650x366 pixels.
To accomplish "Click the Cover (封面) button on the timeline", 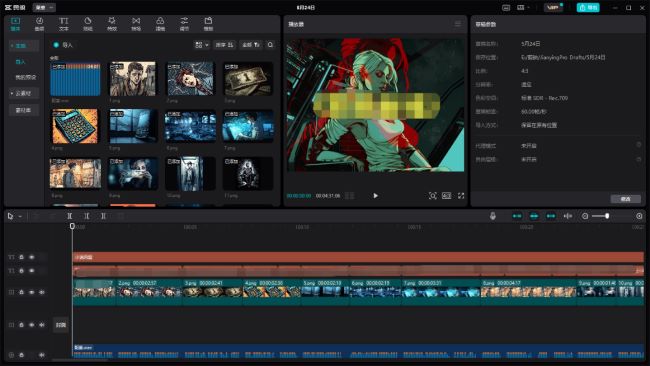I will click(x=61, y=325).
